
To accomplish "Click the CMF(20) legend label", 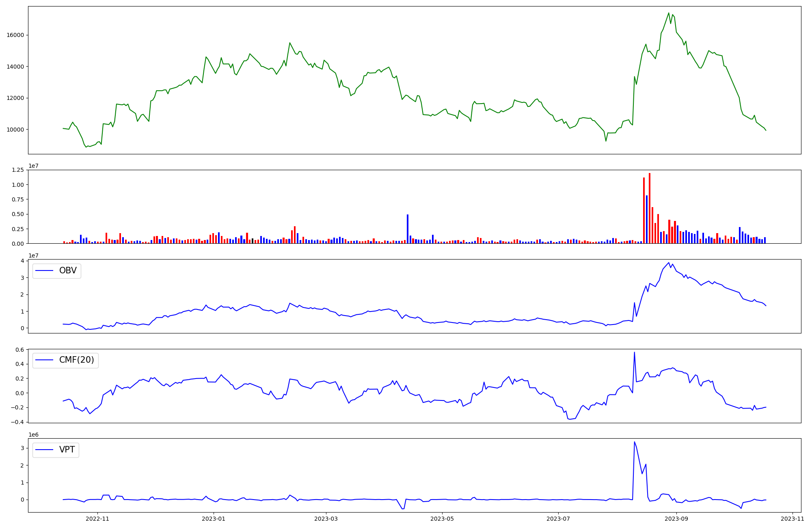I will pyautogui.click(x=76, y=360).
